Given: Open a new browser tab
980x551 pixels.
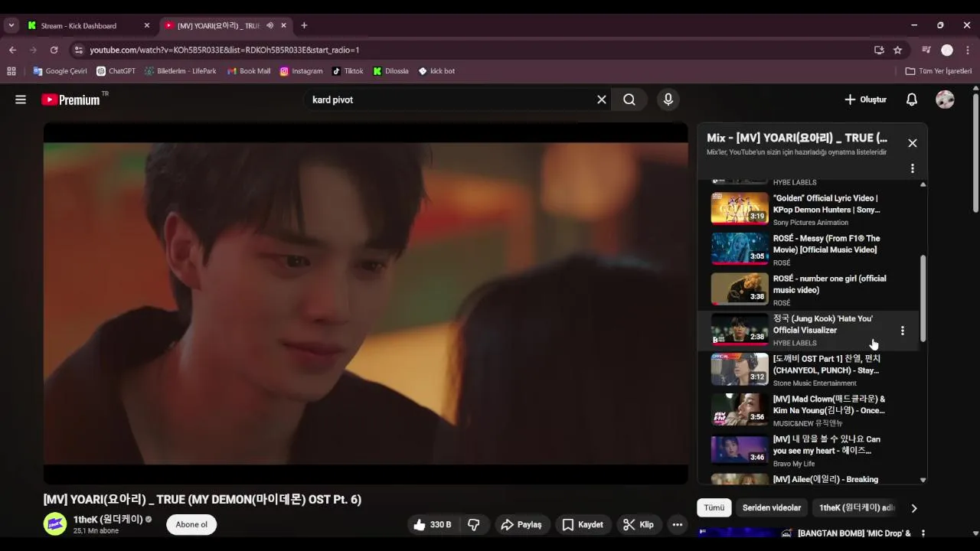Looking at the screenshot, I should 304,25.
